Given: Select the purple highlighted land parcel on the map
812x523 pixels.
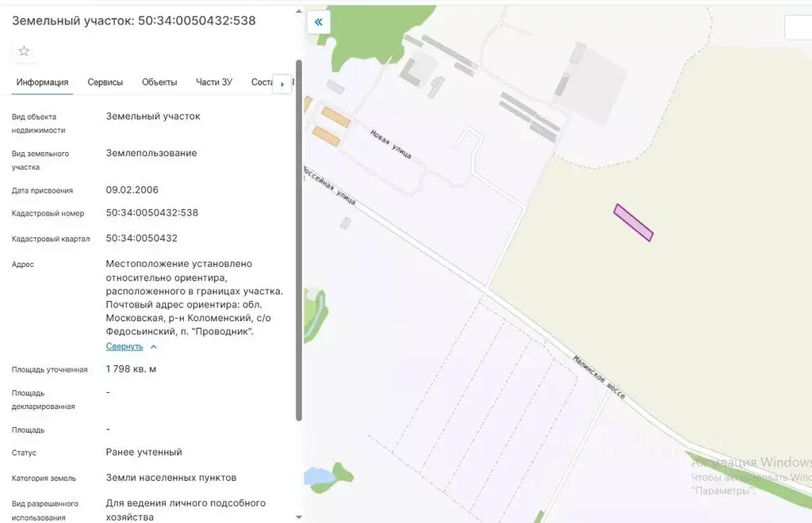Looking at the screenshot, I should pos(632,223).
